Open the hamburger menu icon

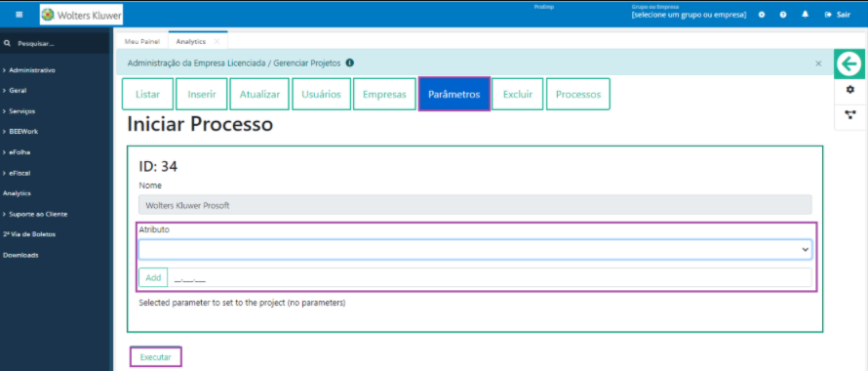pos(20,15)
